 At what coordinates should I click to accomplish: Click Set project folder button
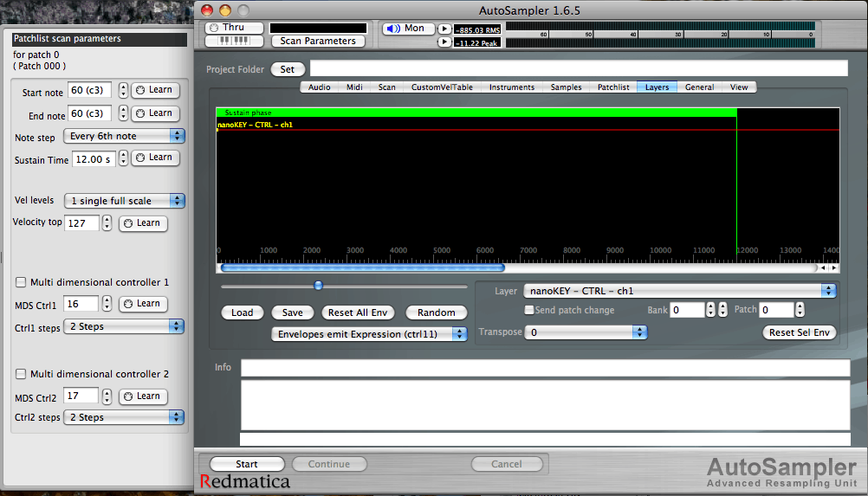click(288, 69)
